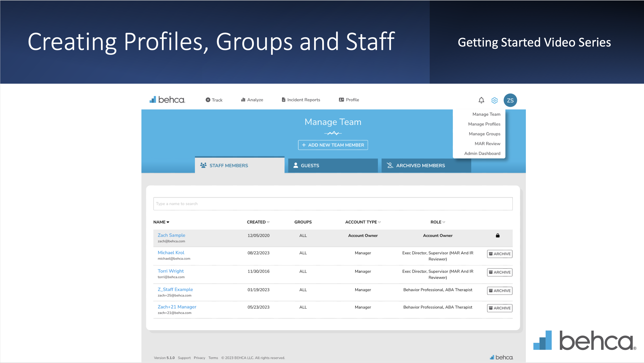The width and height of the screenshot is (644, 363).
Task: Open the settings gear menu
Action: pyautogui.click(x=494, y=100)
